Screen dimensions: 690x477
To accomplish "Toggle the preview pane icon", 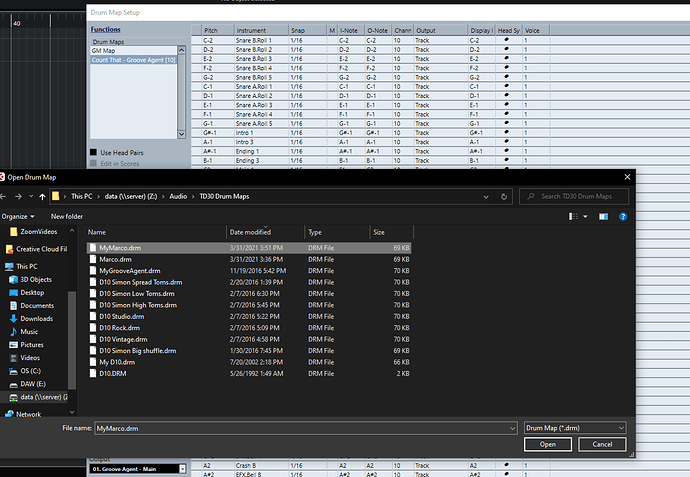I will click(x=603, y=216).
